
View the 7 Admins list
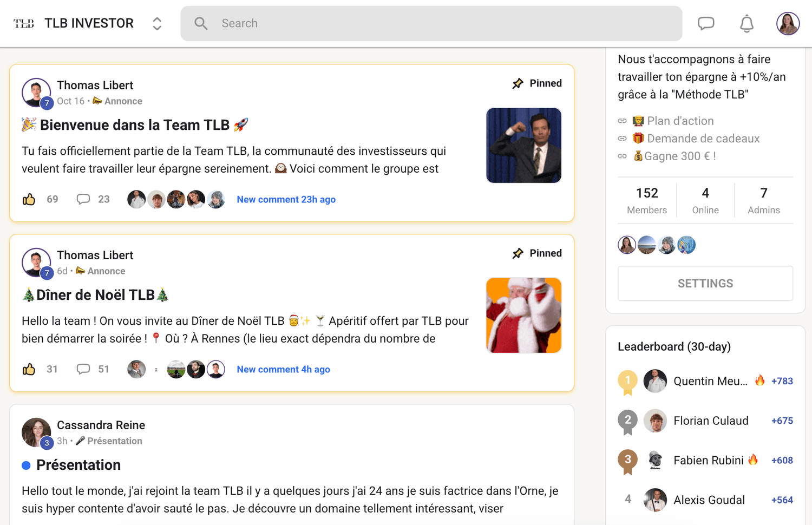764,200
